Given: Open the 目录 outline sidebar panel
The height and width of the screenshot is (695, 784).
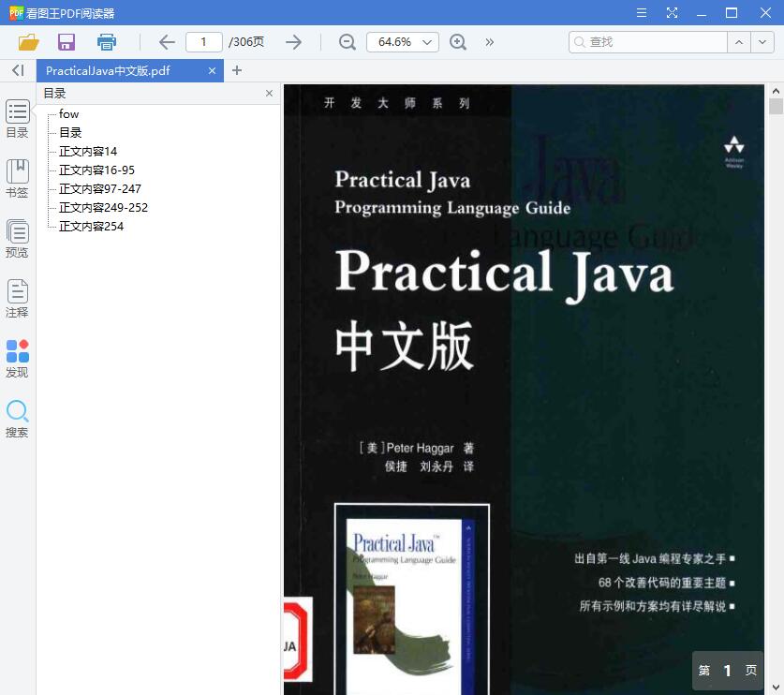Looking at the screenshot, I should tap(18, 119).
